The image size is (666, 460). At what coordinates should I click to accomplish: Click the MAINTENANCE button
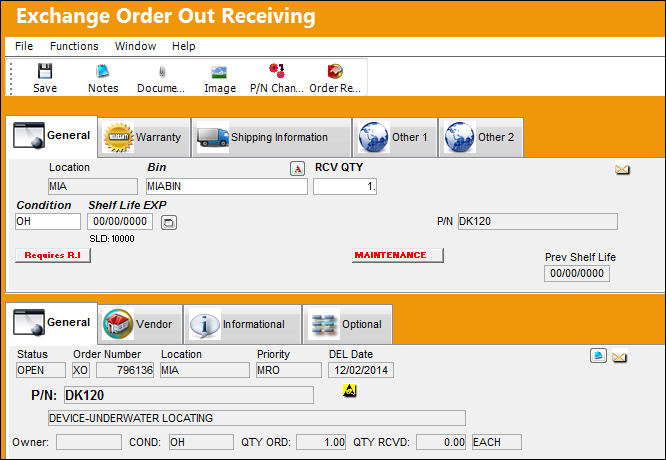point(398,255)
